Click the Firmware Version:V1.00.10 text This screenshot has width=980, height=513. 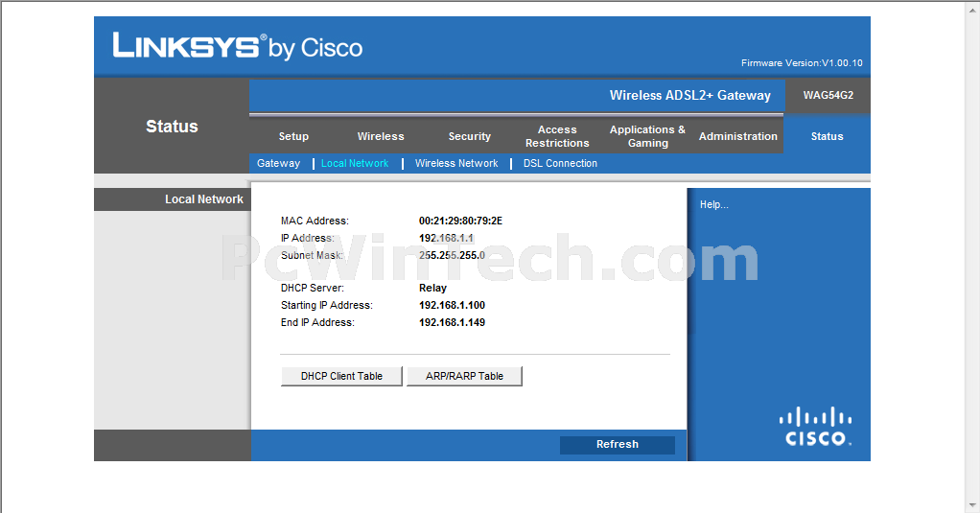pyautogui.click(x=802, y=63)
